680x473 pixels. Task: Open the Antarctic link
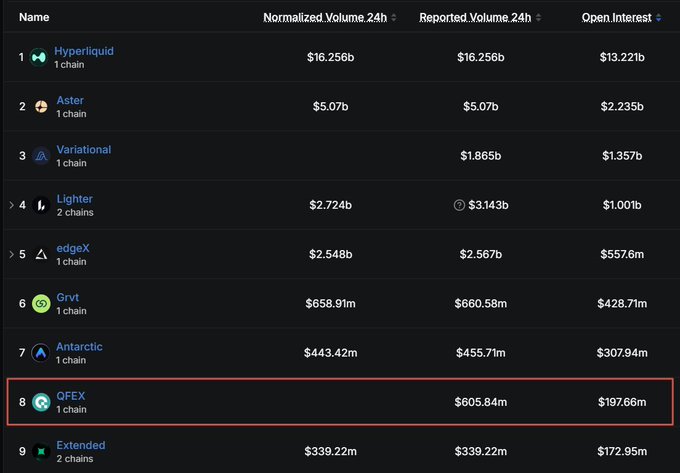click(79, 347)
